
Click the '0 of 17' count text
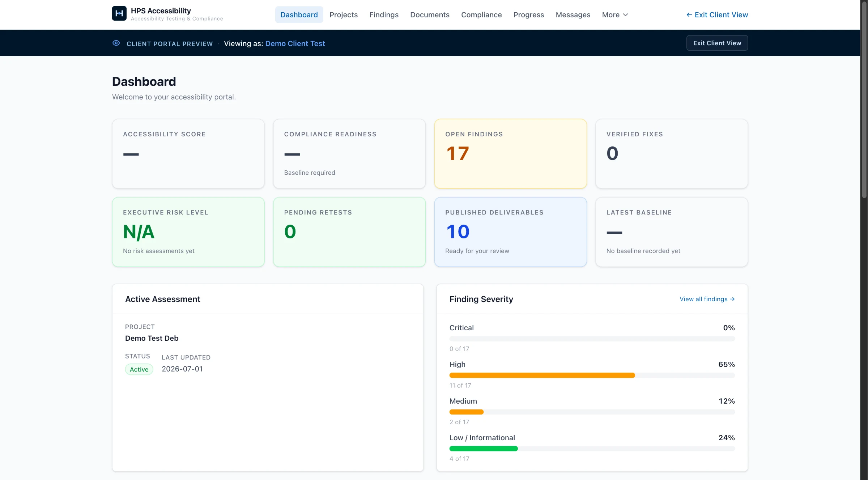click(x=459, y=349)
